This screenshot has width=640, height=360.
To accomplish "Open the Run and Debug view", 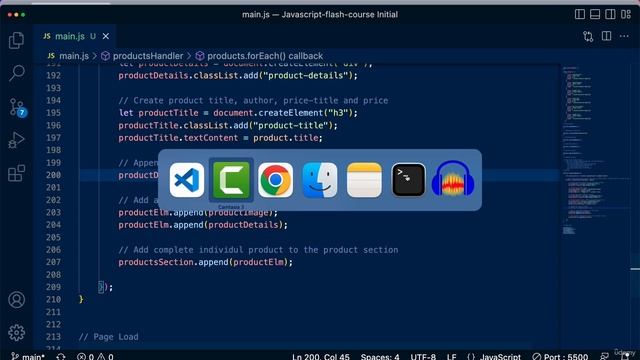I will pyautogui.click(x=16, y=140).
